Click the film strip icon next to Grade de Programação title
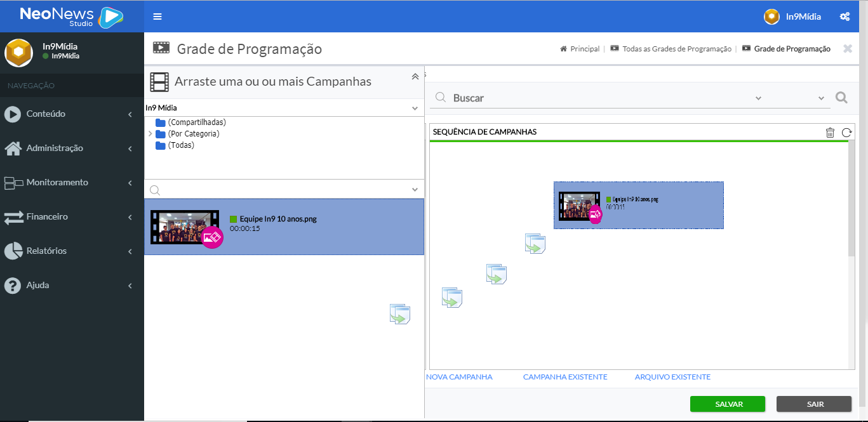The image size is (868, 422). 161,47
